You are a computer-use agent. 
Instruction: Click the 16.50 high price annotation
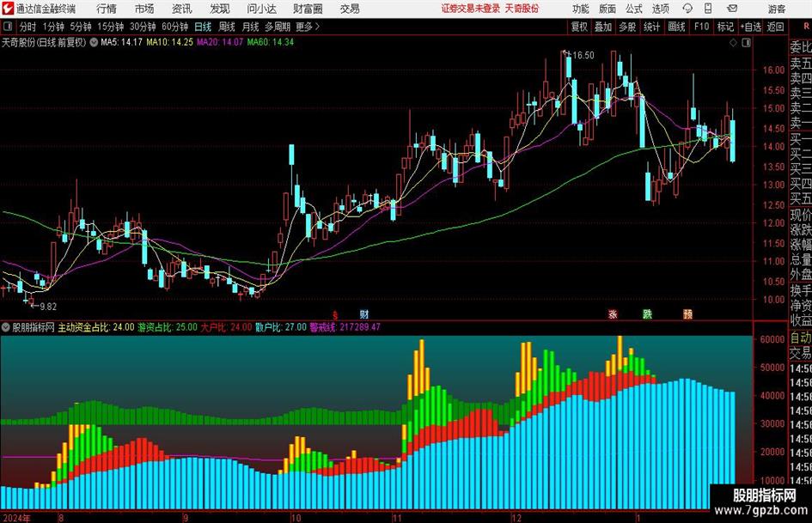click(583, 55)
